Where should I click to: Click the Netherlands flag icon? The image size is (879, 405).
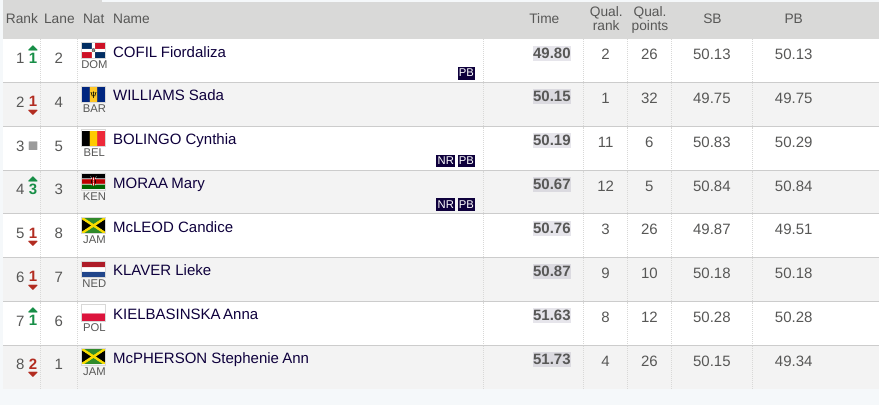point(94,270)
